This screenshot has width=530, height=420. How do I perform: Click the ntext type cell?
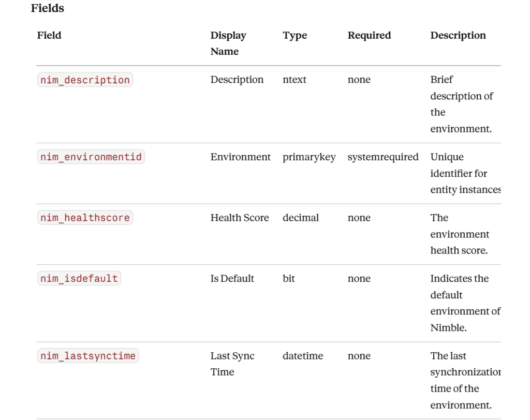tap(294, 80)
